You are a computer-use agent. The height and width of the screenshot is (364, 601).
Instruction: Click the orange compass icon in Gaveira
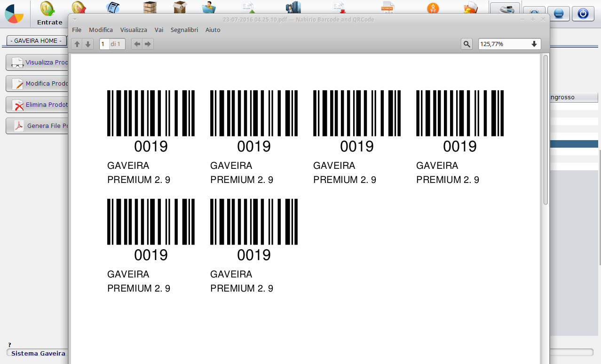pyautogui.click(x=433, y=8)
